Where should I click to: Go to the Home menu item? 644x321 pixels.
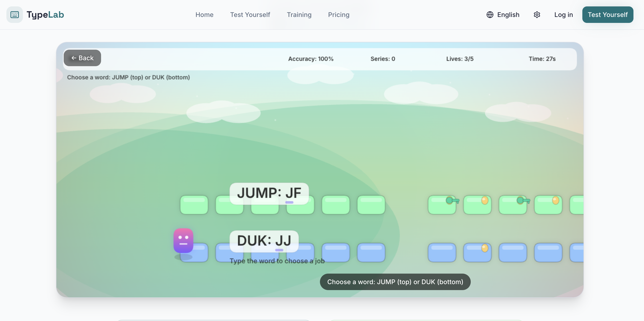coord(204,15)
